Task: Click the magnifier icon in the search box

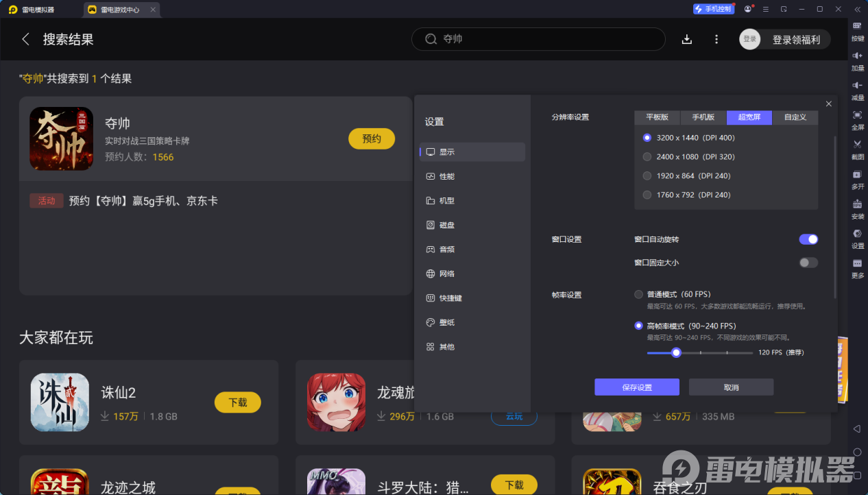Action: [x=431, y=39]
